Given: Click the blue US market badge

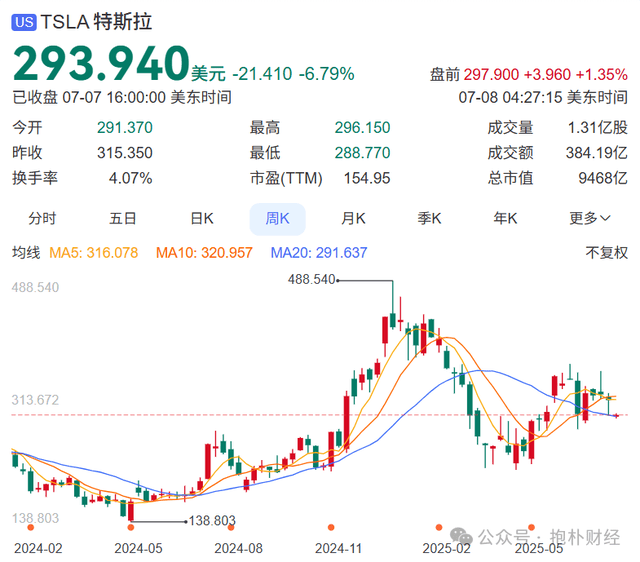Looking at the screenshot, I should pos(24,22).
